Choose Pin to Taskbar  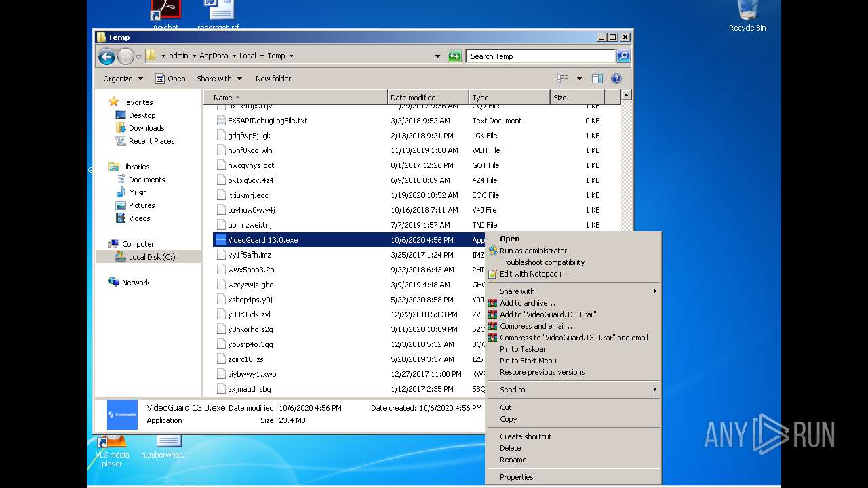(x=574, y=349)
